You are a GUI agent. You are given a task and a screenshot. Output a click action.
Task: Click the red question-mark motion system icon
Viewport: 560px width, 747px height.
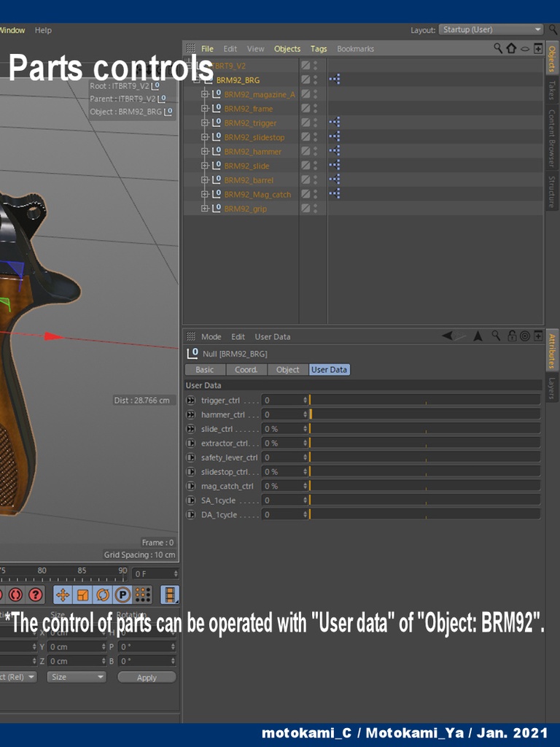pos(36,595)
